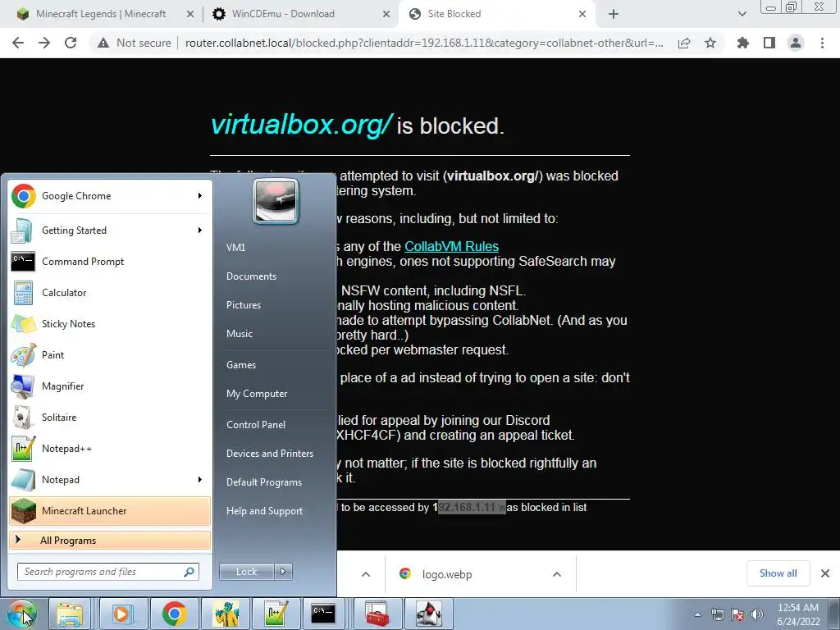Launch Paint from Start menu
The width and height of the screenshot is (840, 630).
(x=109, y=354)
